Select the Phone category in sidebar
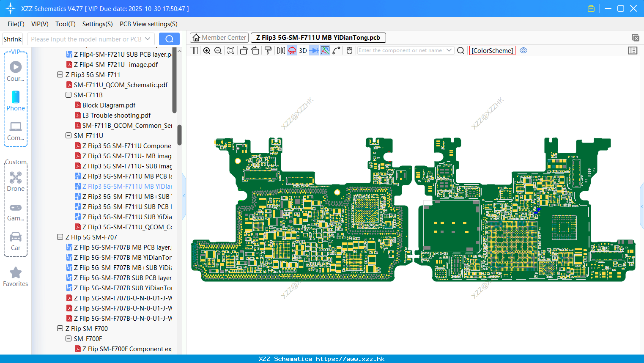 [16, 101]
